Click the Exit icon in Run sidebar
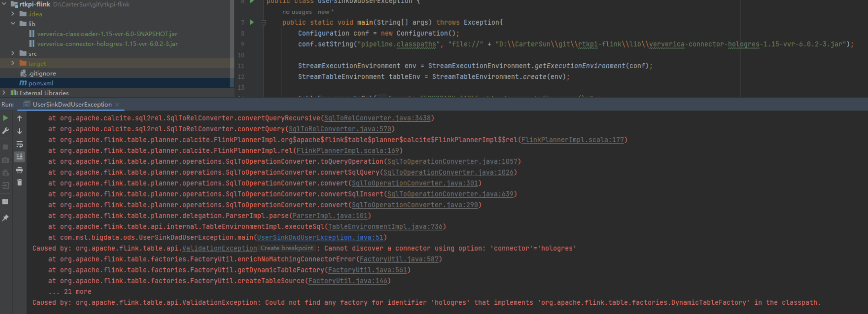Viewport: 868px width, 314px height. click(5, 186)
